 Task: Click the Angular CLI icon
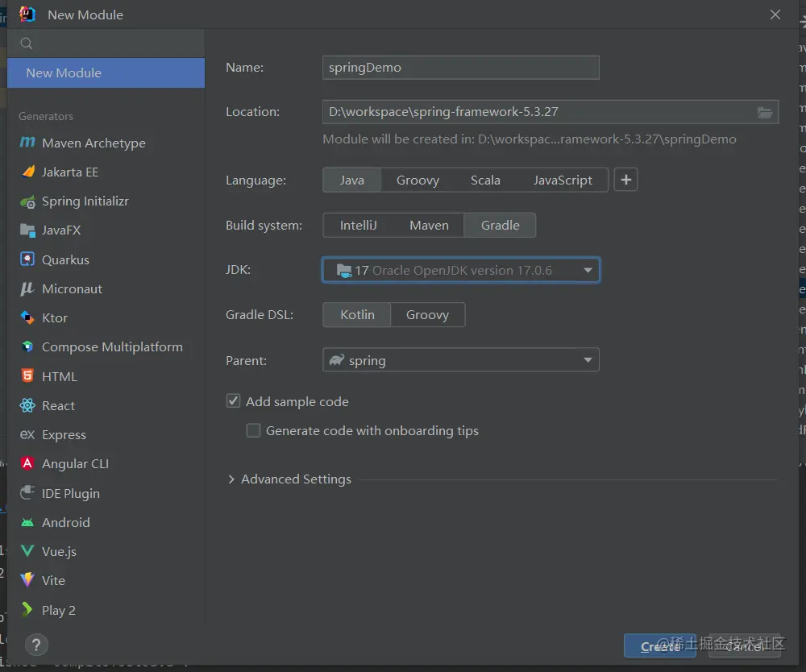(x=27, y=463)
